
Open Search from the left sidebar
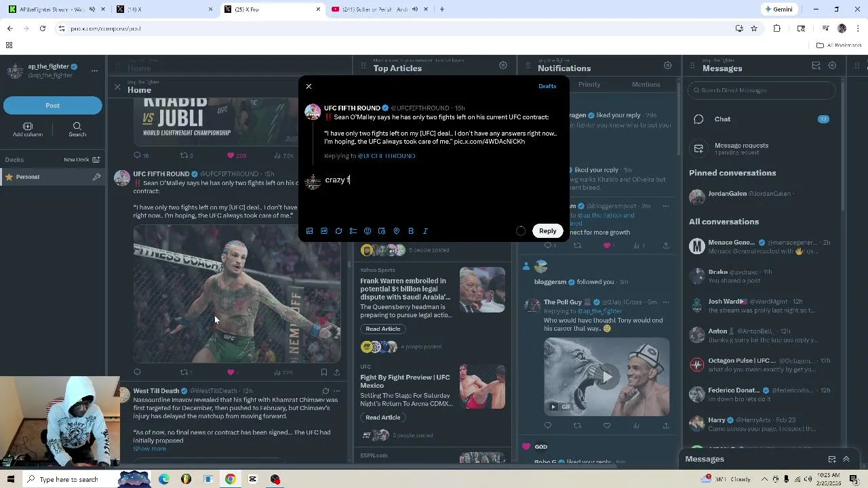pos(77,129)
